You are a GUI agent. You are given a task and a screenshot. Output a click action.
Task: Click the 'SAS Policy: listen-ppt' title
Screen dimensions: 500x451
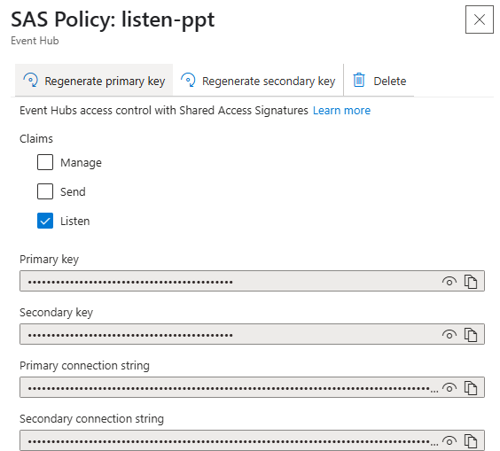pyautogui.click(x=113, y=20)
